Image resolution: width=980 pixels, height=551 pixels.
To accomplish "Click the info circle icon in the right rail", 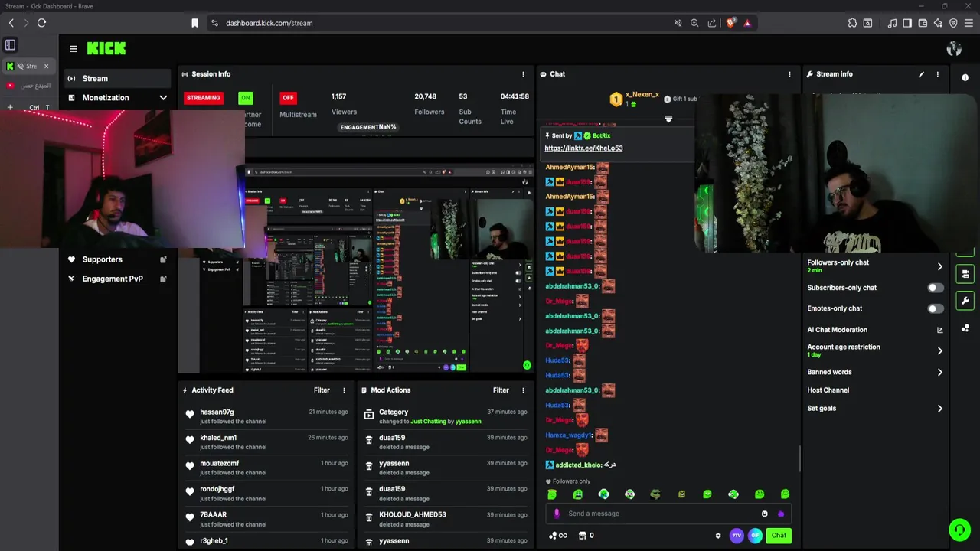I will tap(965, 77).
